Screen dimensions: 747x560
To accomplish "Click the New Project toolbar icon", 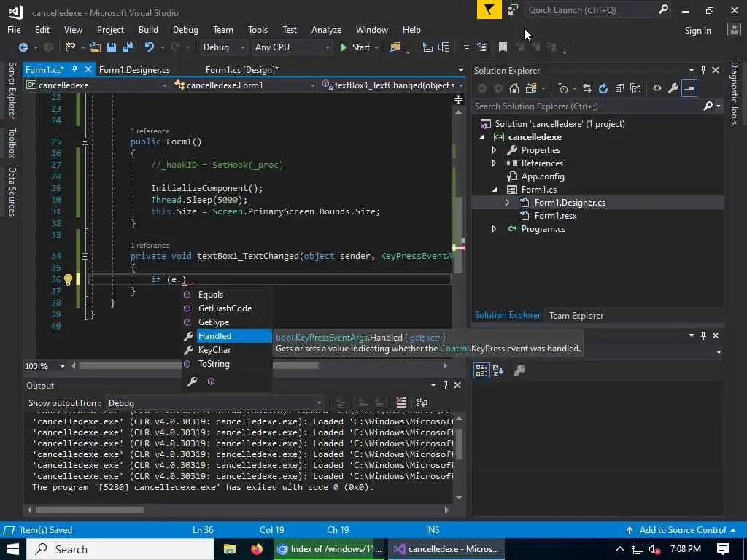I will tap(71, 47).
